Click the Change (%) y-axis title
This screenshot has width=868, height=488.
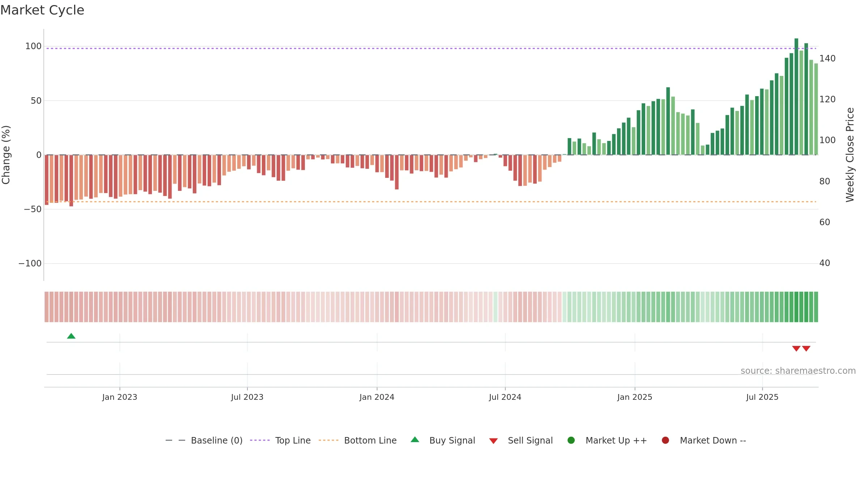point(6,155)
